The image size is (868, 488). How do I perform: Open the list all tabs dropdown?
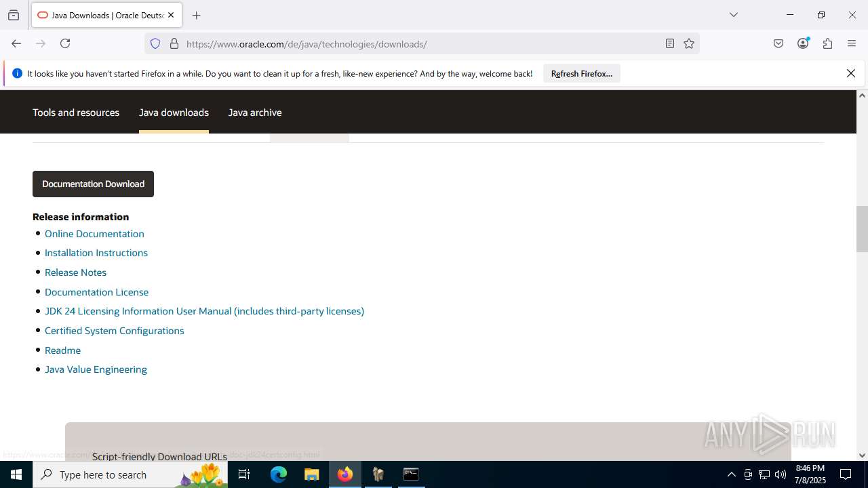(733, 15)
